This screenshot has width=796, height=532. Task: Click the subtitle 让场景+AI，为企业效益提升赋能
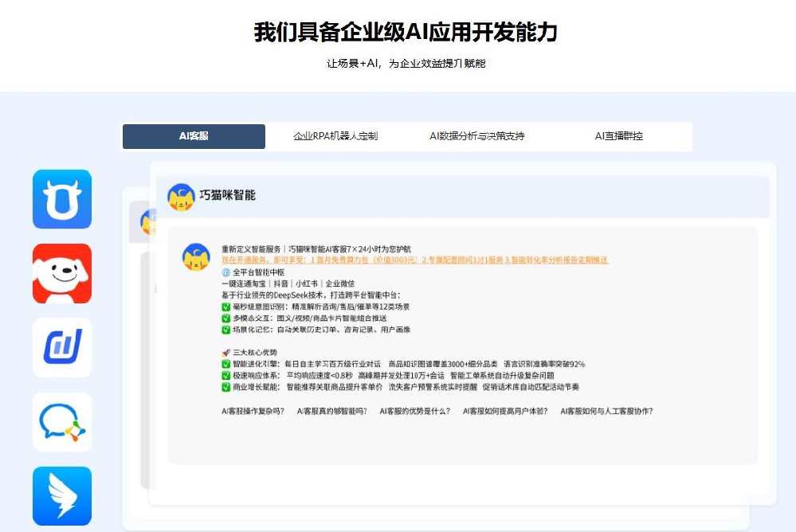tap(406, 64)
